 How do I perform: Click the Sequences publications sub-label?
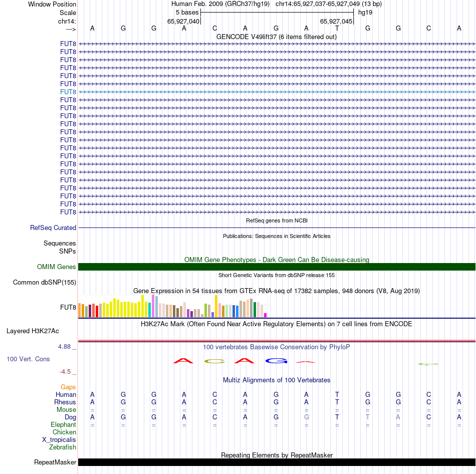60,243
